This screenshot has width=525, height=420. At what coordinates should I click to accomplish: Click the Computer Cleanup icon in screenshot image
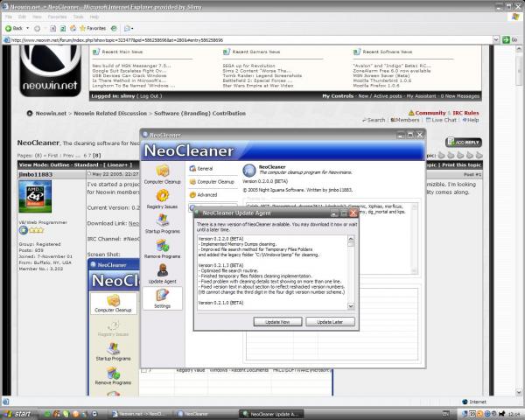(113, 304)
